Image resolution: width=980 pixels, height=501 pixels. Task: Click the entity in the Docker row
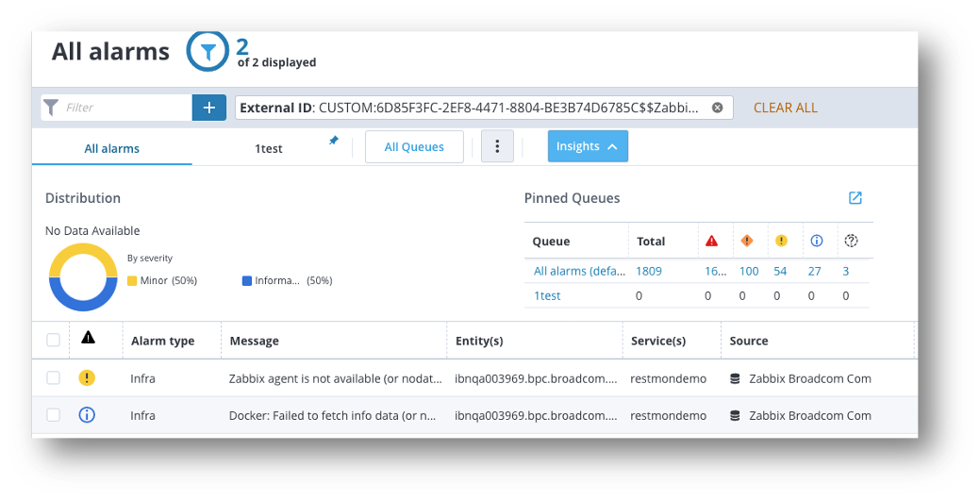coord(536,415)
